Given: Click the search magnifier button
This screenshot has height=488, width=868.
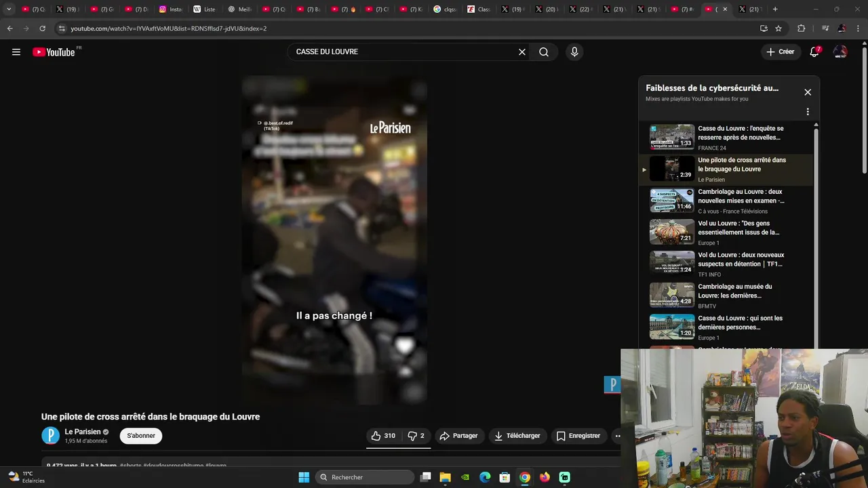Looking at the screenshot, I should [x=544, y=52].
